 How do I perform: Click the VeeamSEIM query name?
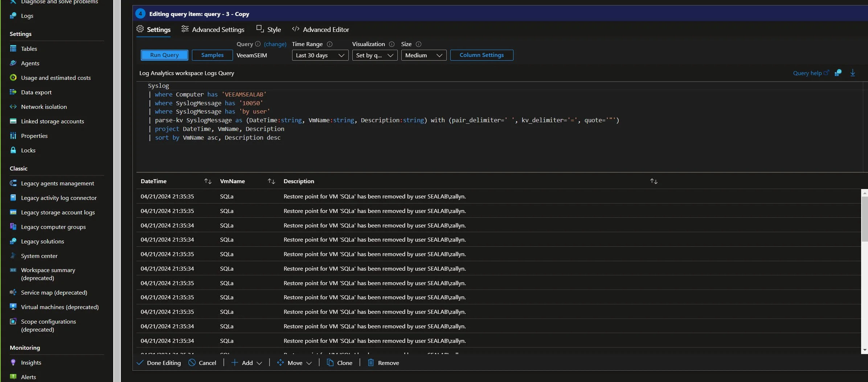point(252,55)
